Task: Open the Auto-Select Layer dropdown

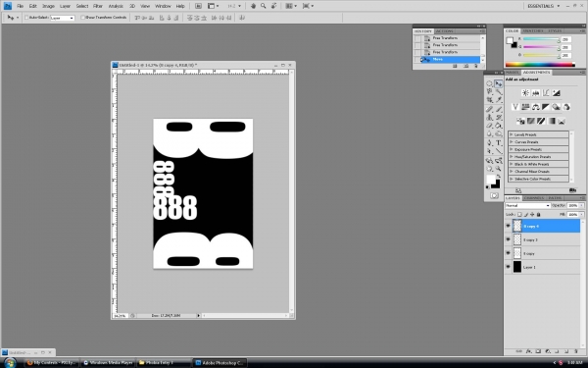Action: pyautogui.click(x=63, y=18)
